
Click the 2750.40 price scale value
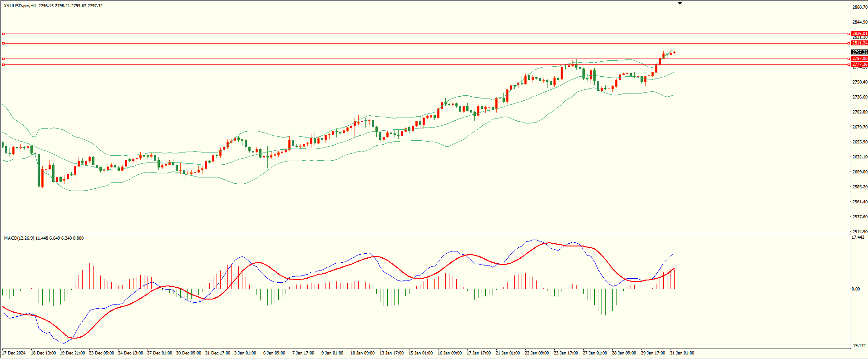point(860,82)
